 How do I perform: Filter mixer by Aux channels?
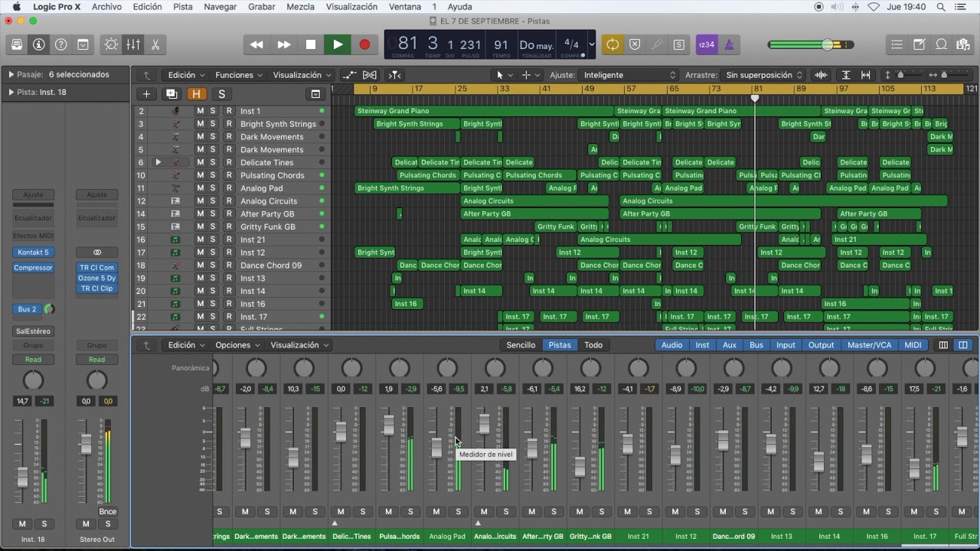(x=730, y=345)
